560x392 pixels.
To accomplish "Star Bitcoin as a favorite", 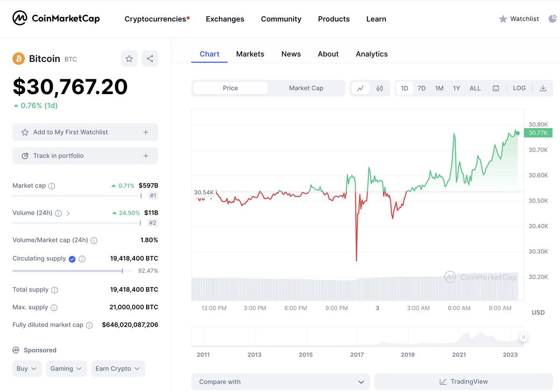I will 129,59.
